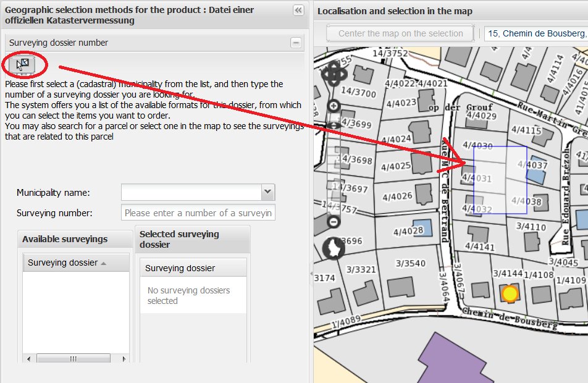Click the address search field with Chemin de Bousberg

(536, 33)
